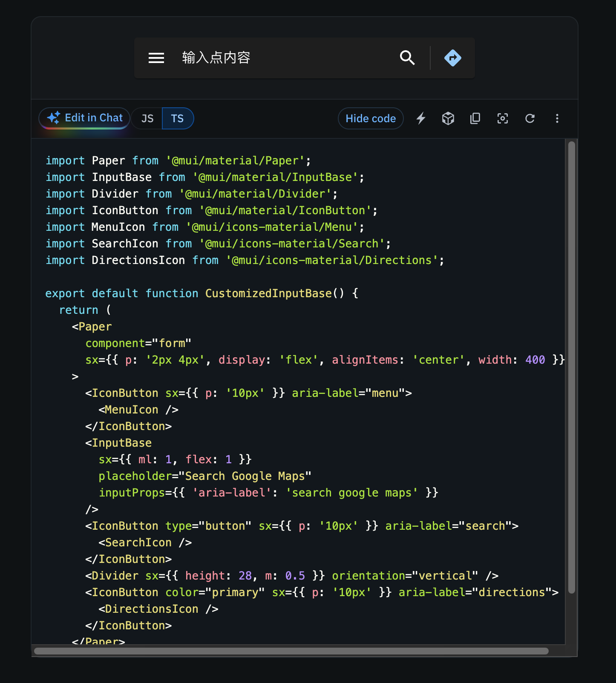The image size is (616, 683).
Task: Focus the 输入点内容 search input
Action: 283,57
